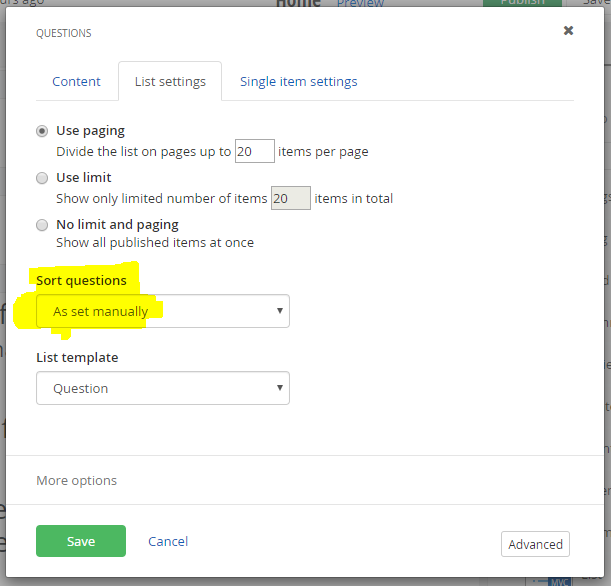Choose the Use limit radio option

click(42, 178)
